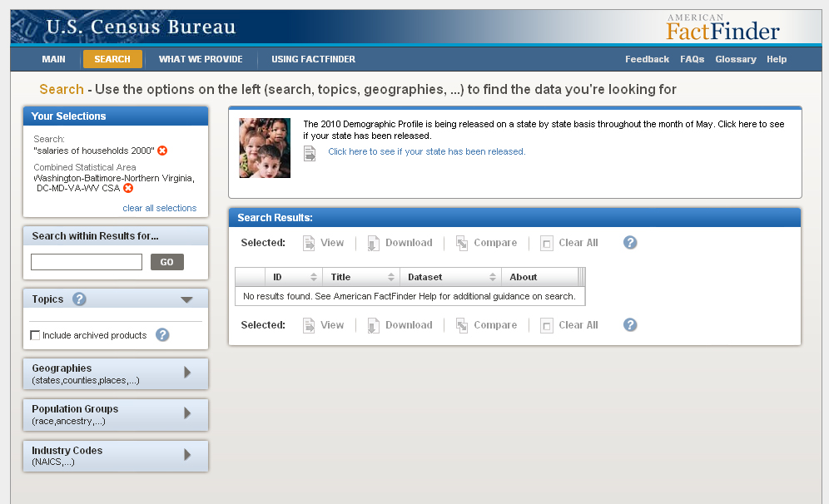This screenshot has height=504, width=829.
Task: Open help icon beside Include archived products
Action: click(x=162, y=335)
